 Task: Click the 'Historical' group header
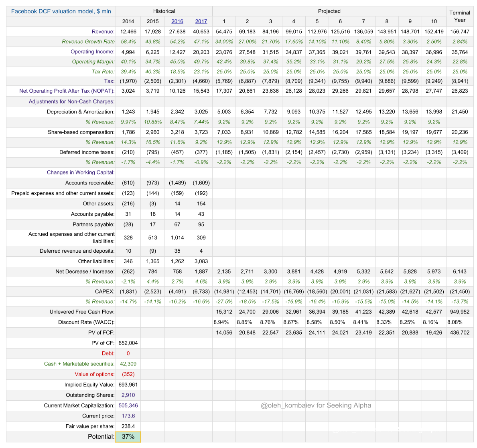(x=164, y=11)
